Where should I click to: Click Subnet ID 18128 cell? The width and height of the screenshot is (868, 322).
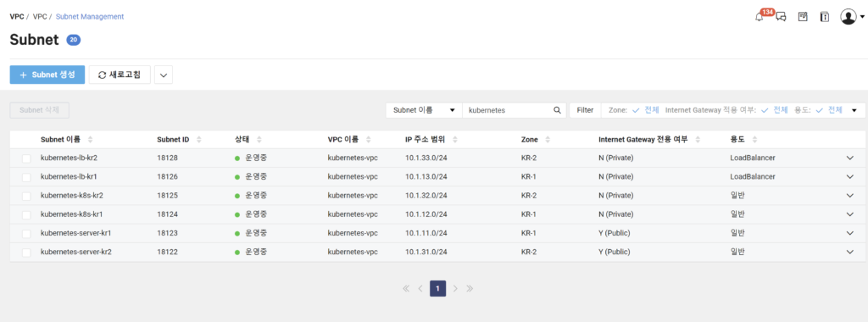(167, 158)
